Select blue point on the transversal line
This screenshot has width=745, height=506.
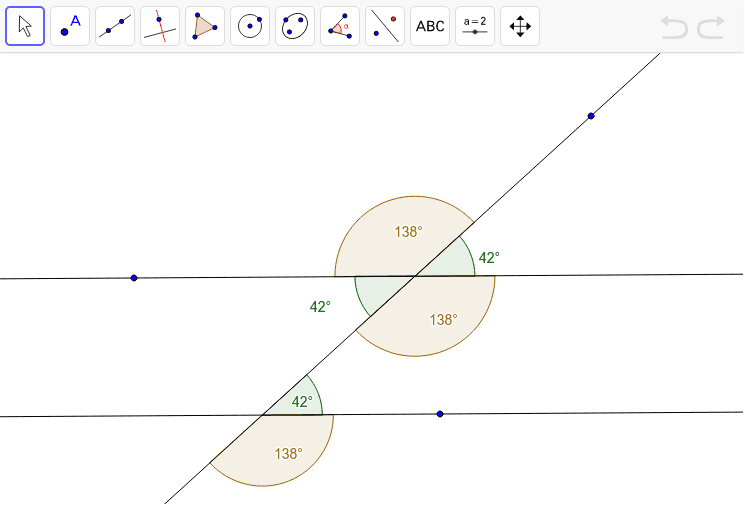591,116
